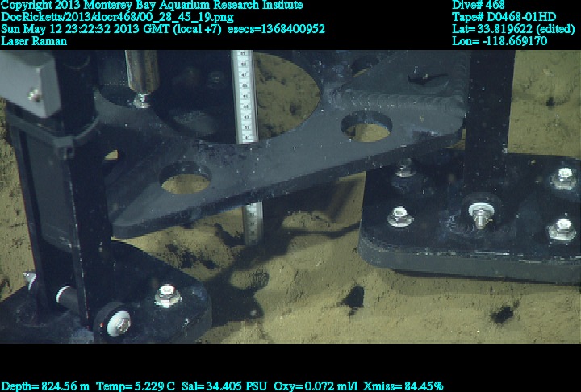This screenshot has height=392, width=581.
Task: Select the DocRicketts/2013/docr468/00_28_45_19.png file path
Action: pos(118,17)
